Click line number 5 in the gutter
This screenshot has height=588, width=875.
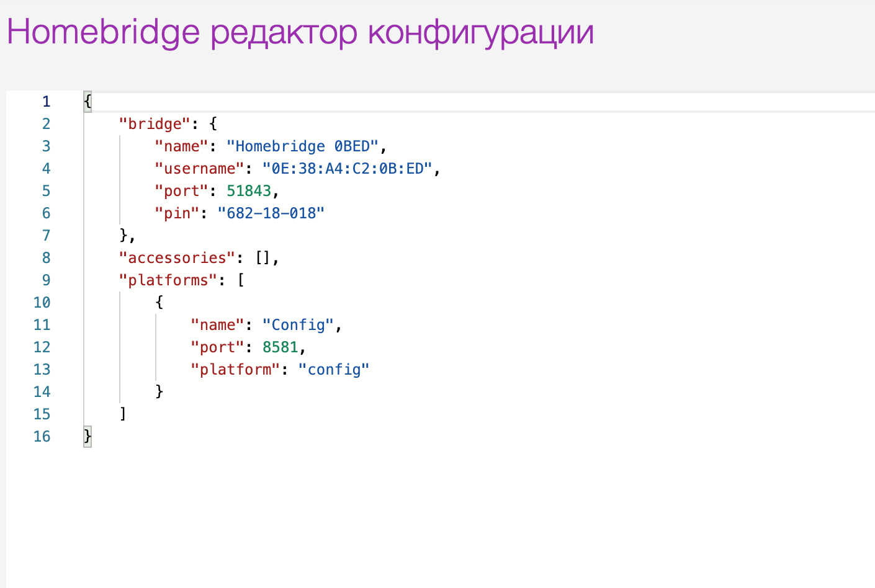pos(46,190)
